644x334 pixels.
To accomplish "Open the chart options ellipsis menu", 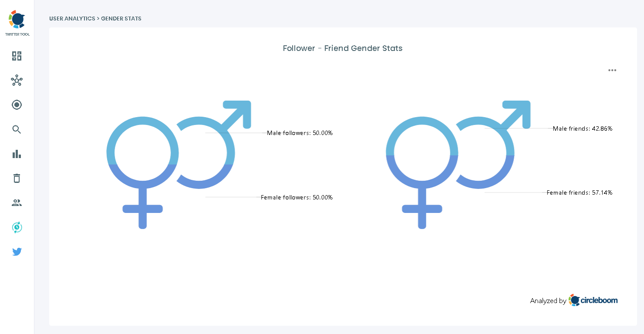I will click(612, 70).
